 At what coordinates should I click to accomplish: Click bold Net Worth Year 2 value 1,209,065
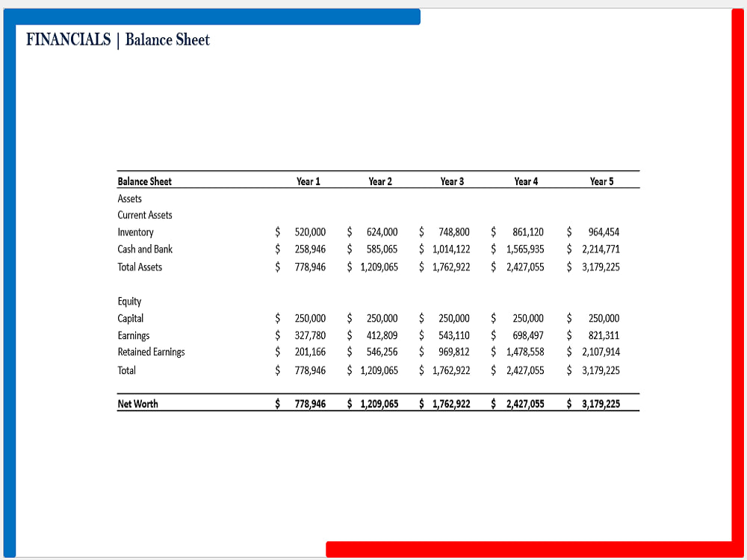pos(379,404)
